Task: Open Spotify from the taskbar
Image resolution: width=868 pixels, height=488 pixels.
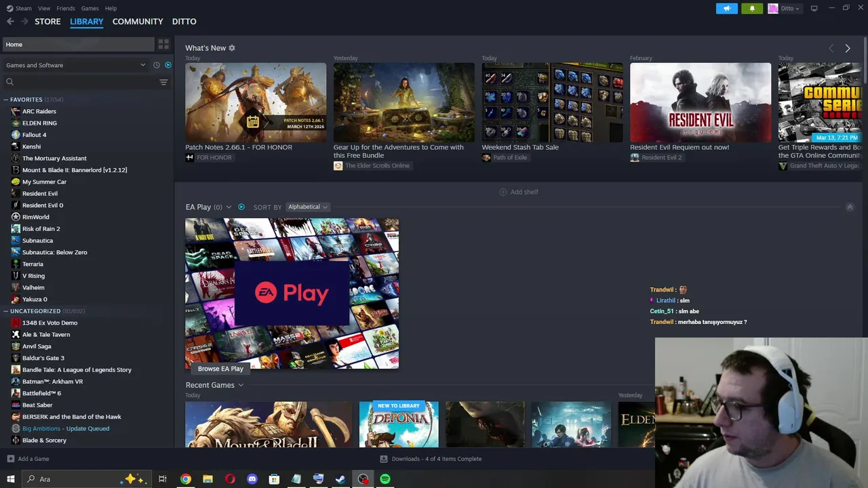Action: click(385, 479)
